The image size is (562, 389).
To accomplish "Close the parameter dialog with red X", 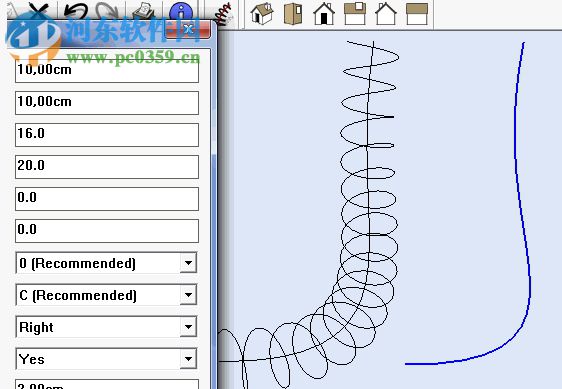I will point(188,29).
